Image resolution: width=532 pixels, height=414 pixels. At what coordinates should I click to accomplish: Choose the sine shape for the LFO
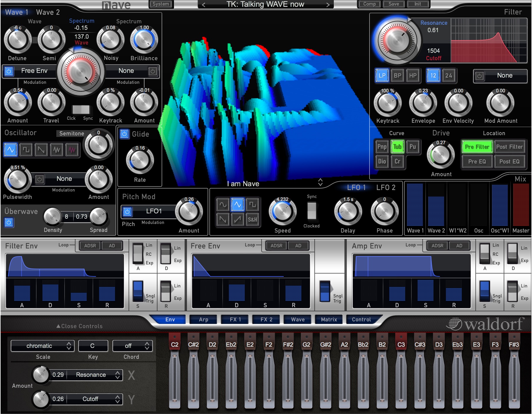[x=223, y=204]
